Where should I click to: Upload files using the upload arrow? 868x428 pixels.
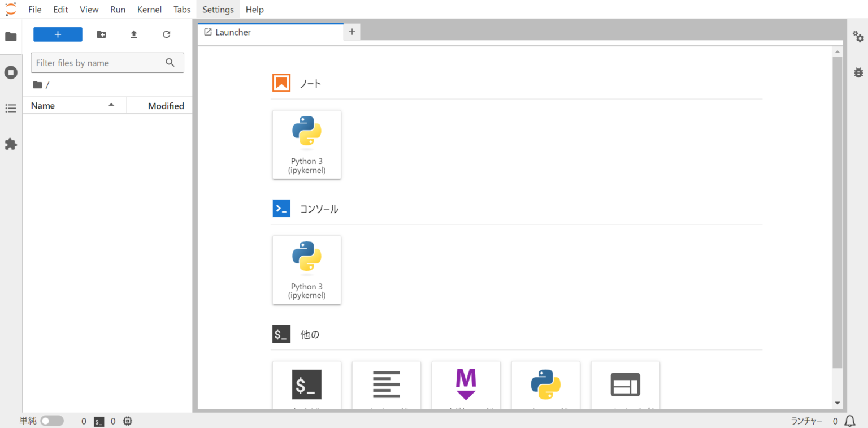pos(133,34)
